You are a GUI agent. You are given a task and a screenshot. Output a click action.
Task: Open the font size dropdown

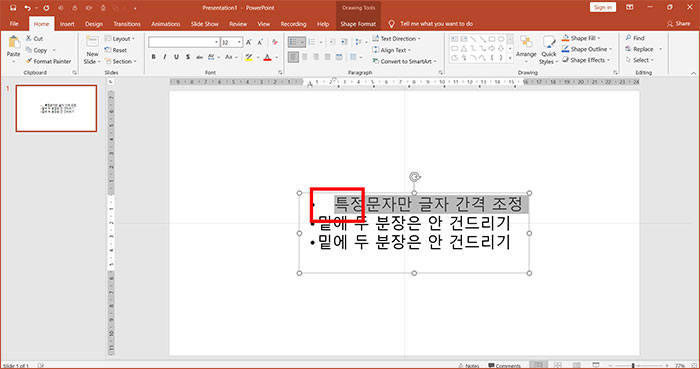pyautogui.click(x=240, y=42)
